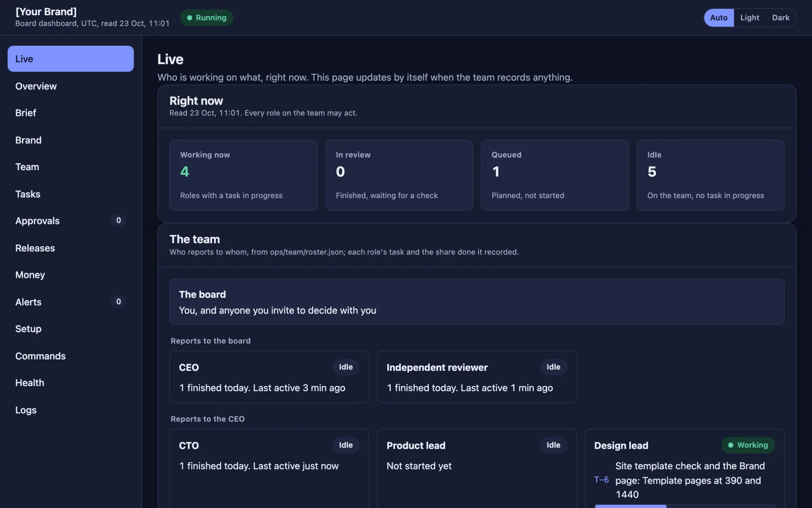Go to Setup in sidebar
Viewport: 812px width, 508px height.
tap(71, 329)
